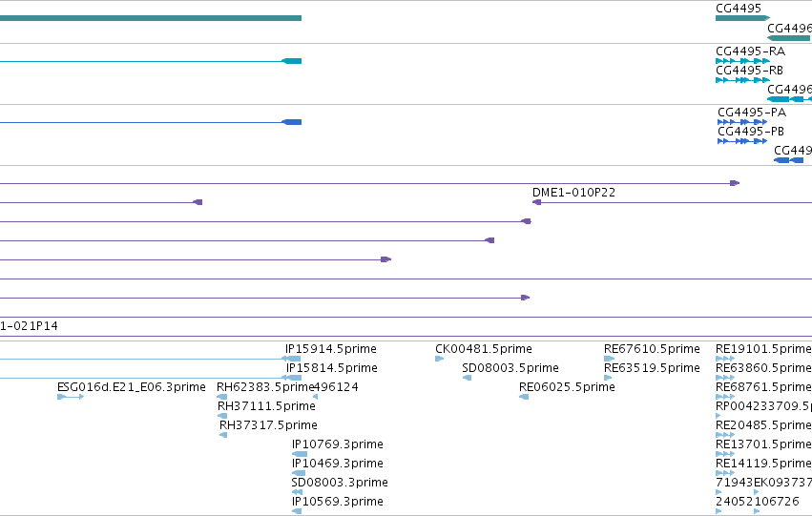
Task: Select the long teal gene bar at the top left
Action: (151, 18)
